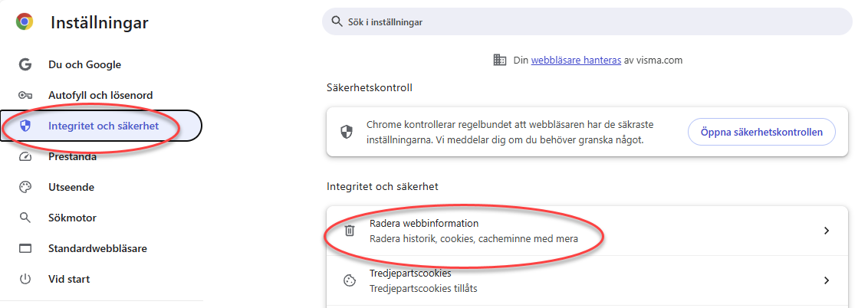This screenshot has width=868, height=308.
Task: Click the Chrome logo icon
Action: (x=25, y=22)
